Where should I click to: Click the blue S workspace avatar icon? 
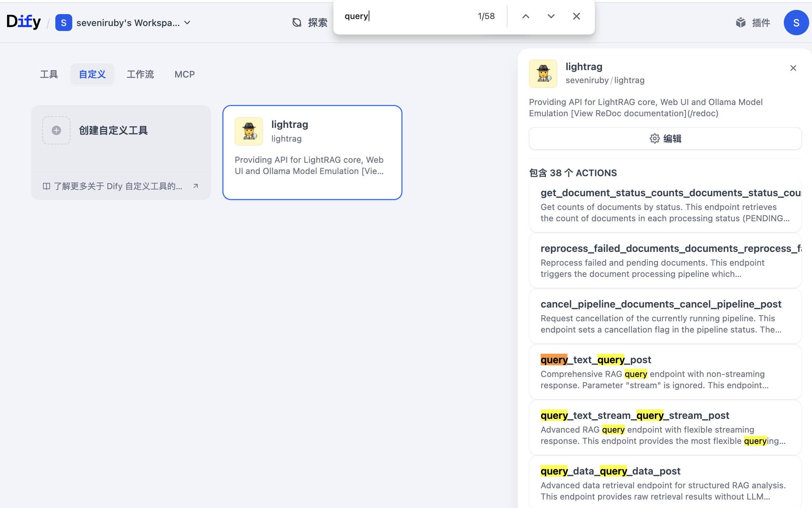(x=63, y=23)
